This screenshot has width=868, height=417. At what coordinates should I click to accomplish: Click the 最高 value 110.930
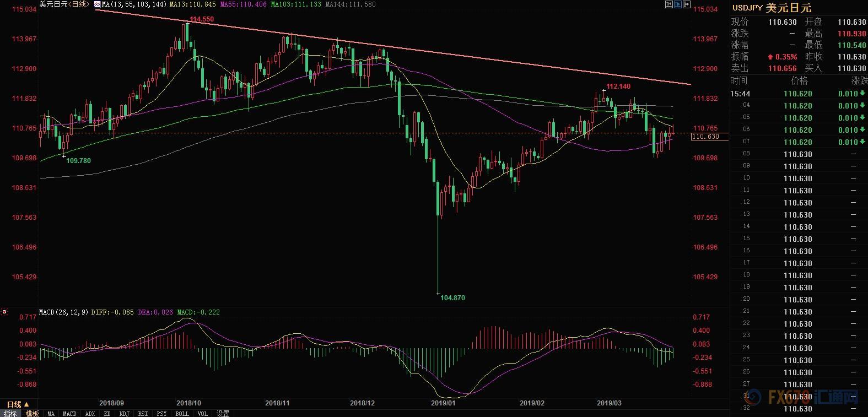click(x=851, y=34)
